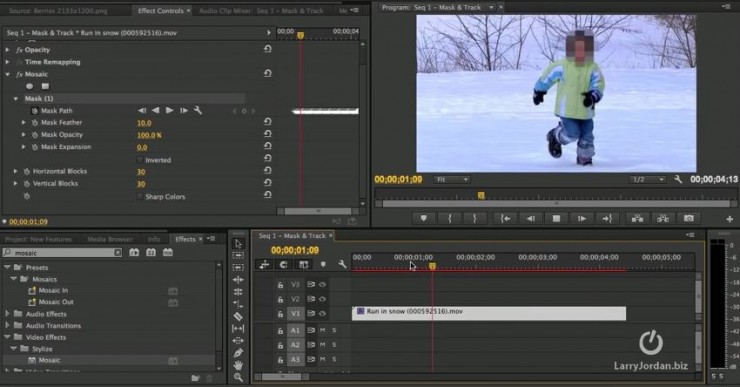Image resolution: width=740 pixels, height=387 pixels.
Task: Select the Hand tool
Action: (238, 365)
